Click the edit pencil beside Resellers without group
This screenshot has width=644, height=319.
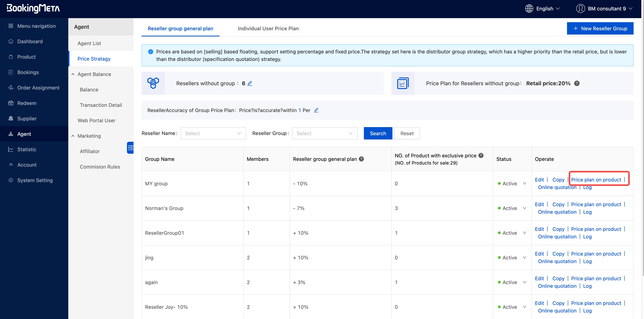coord(249,83)
